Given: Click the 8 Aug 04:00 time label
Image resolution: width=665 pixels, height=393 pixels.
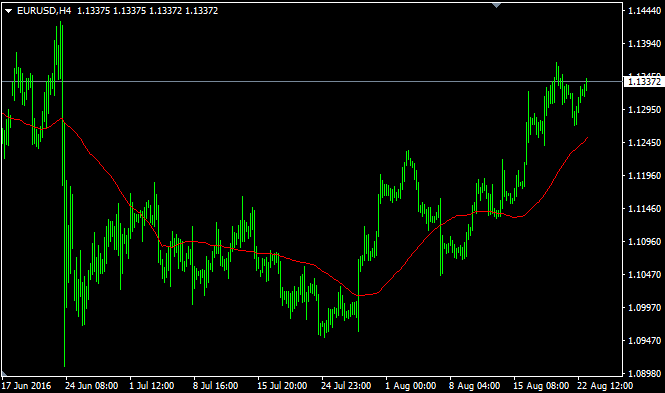Looking at the screenshot, I should (475, 386).
